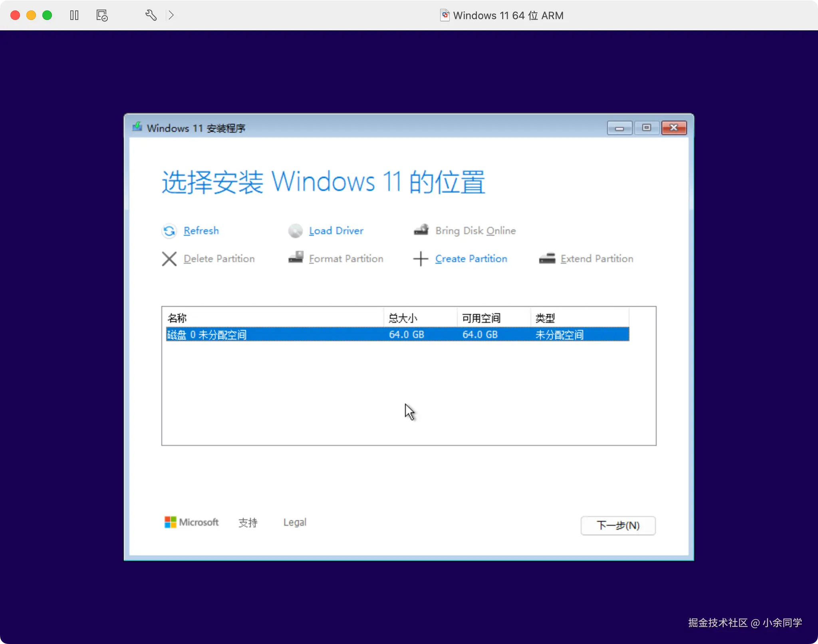818x644 pixels.
Task: Click the snapshot toolbar icon
Action: point(102,16)
